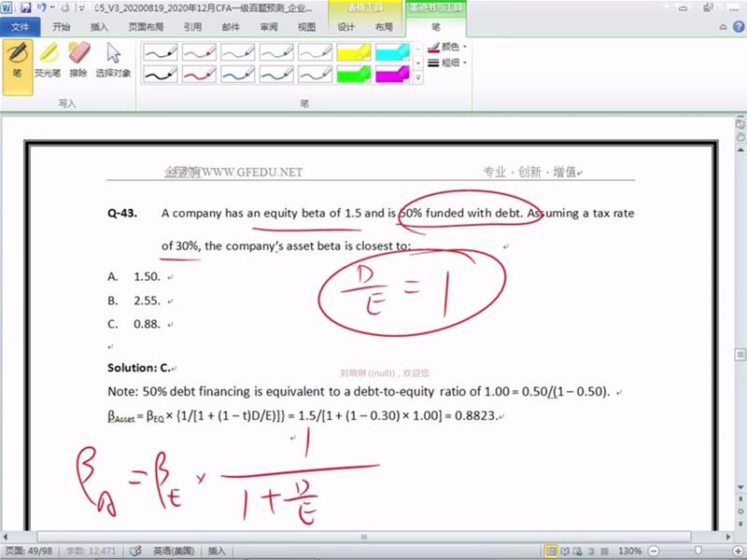747x560 pixels.
Task: Open the table 设计 (Design) tab
Action: [x=345, y=27]
